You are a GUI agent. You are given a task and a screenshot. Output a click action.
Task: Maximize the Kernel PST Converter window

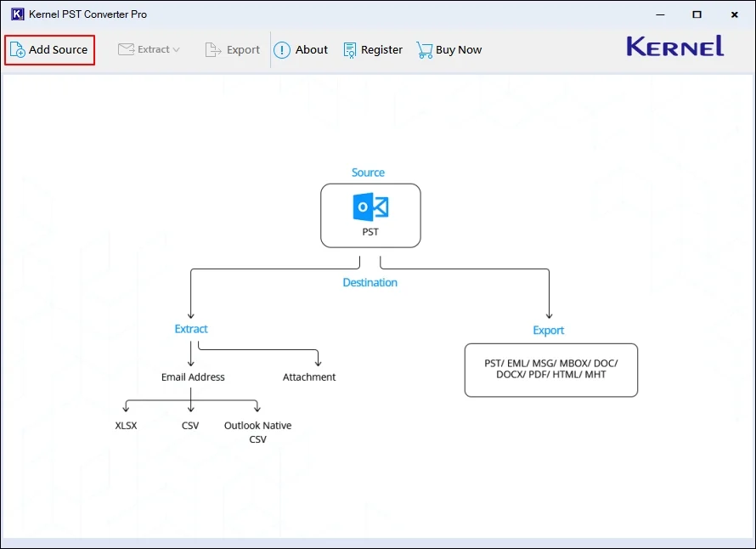click(697, 14)
